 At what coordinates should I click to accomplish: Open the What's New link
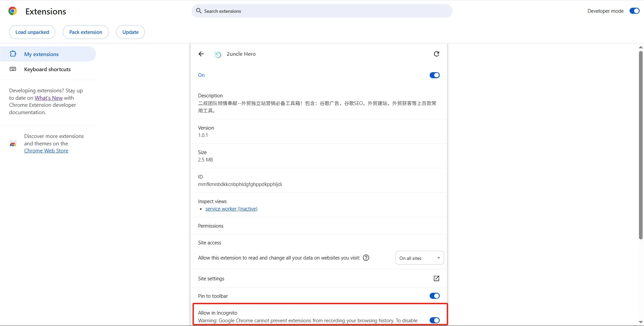tap(49, 98)
